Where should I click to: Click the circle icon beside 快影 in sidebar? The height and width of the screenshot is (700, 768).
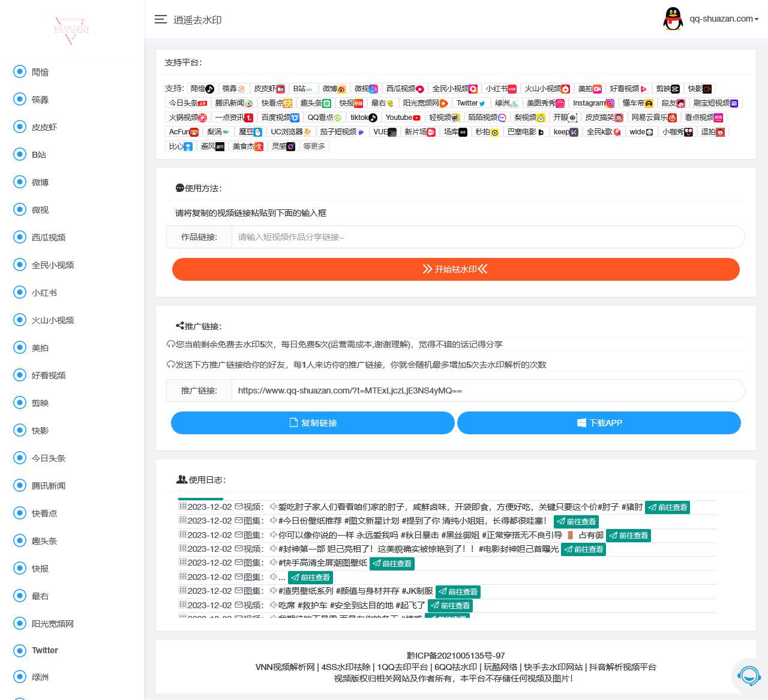pos(20,430)
